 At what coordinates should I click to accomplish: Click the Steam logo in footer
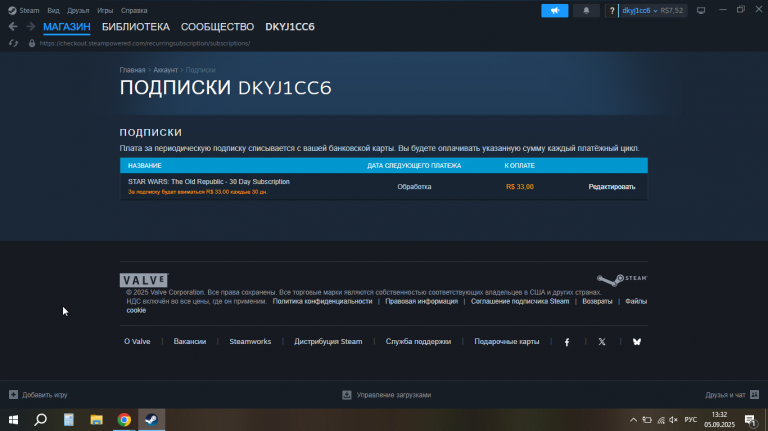click(x=622, y=279)
